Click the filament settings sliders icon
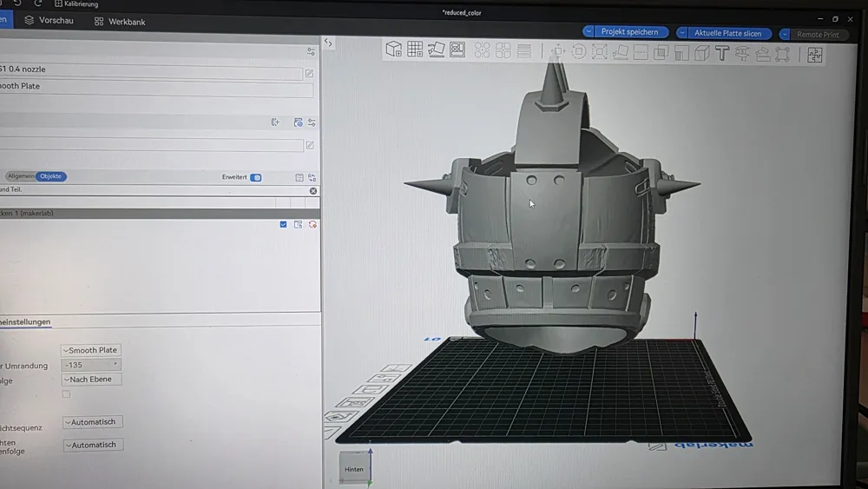Image resolution: width=868 pixels, height=489 pixels. [x=312, y=122]
